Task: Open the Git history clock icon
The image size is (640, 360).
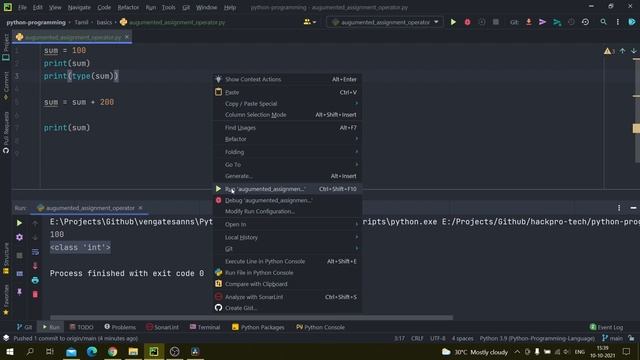Action: pyautogui.click(x=585, y=22)
